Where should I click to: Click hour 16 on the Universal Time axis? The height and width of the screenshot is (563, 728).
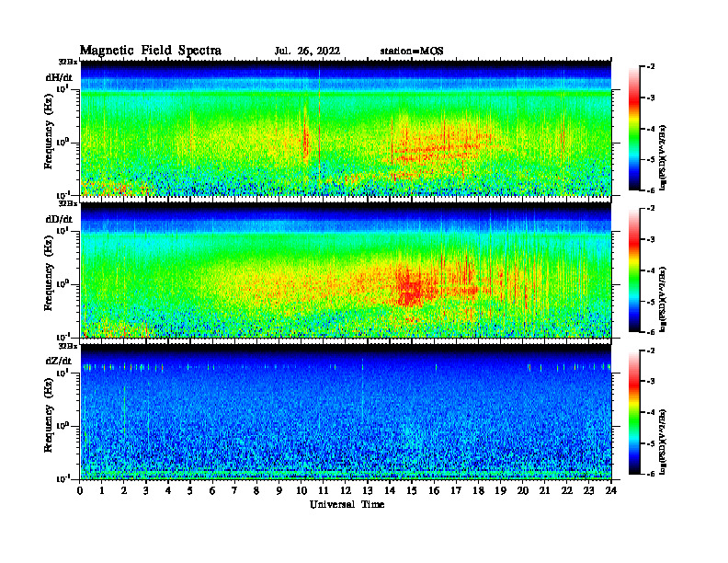[x=434, y=490]
